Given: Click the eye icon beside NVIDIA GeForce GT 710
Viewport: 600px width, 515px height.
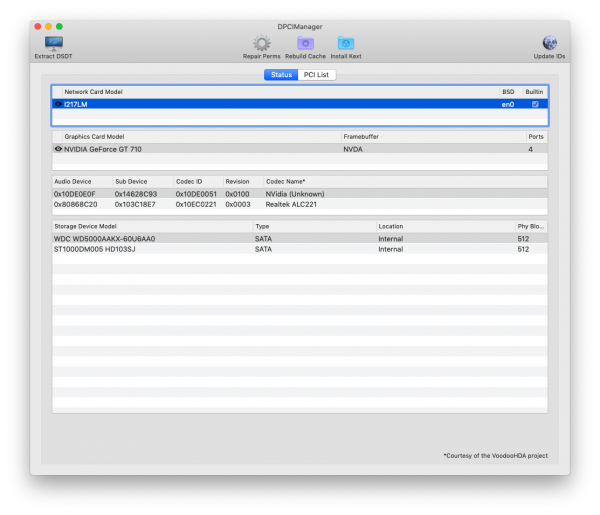Looking at the screenshot, I should click(58, 149).
